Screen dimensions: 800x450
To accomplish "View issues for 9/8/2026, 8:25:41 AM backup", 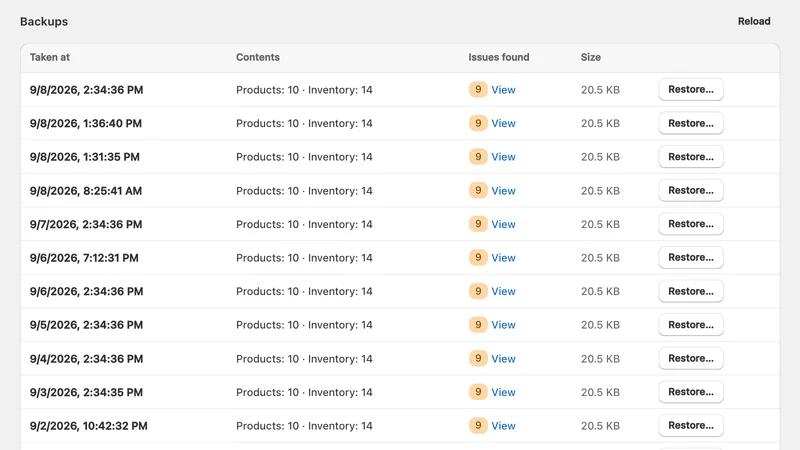I will pyautogui.click(x=503, y=191).
